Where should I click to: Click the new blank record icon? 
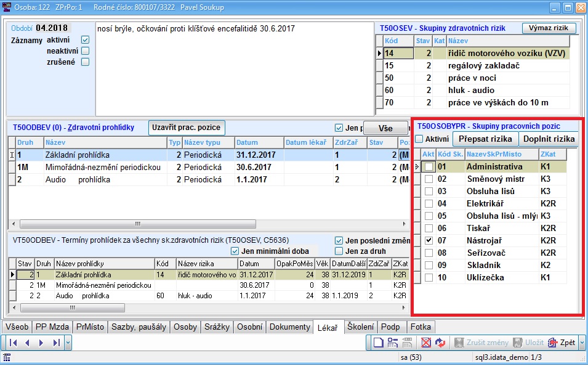pos(378,343)
